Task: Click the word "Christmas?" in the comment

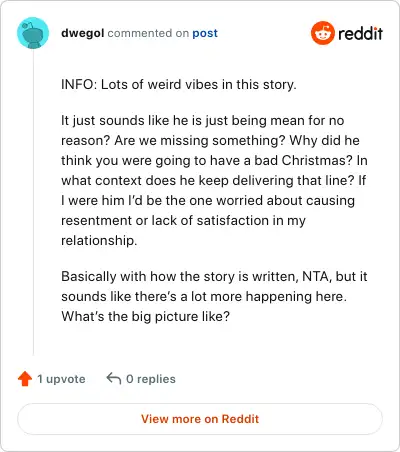Action: (x=317, y=160)
